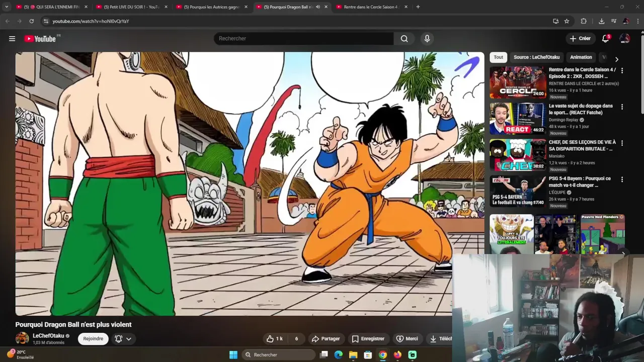
Task: Open options menu for PSG 5-4 Bayern video
Action: (x=622, y=179)
